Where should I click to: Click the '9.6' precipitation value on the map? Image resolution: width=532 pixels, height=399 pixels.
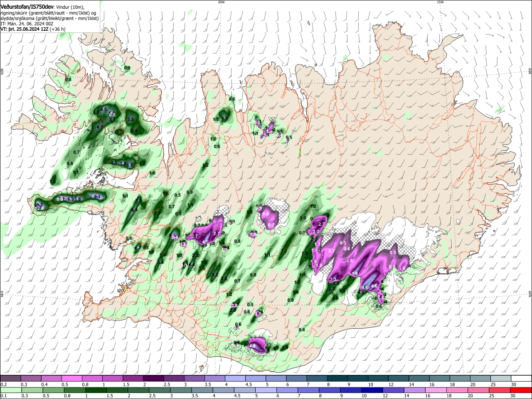pos(365,288)
